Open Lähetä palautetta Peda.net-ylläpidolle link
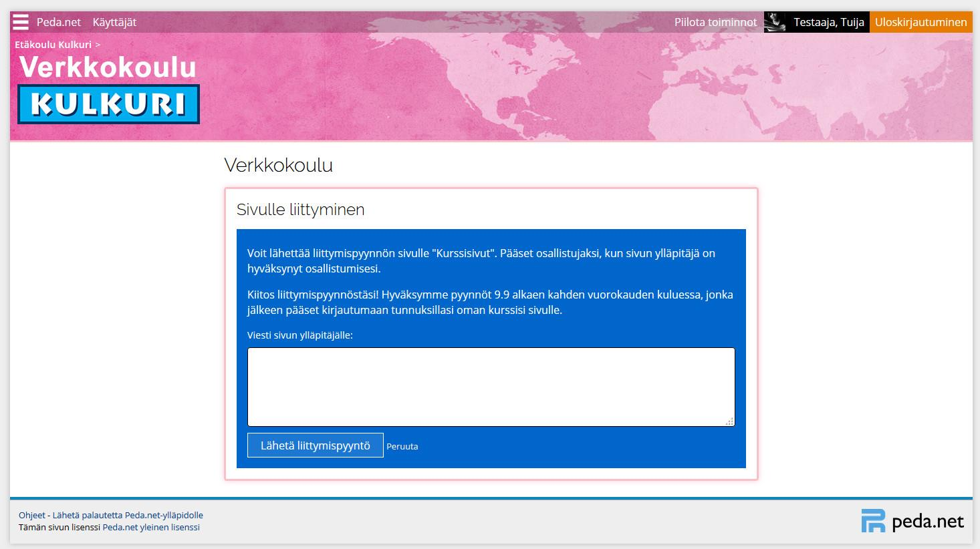Screen dimensions: 980x549 coord(128,516)
